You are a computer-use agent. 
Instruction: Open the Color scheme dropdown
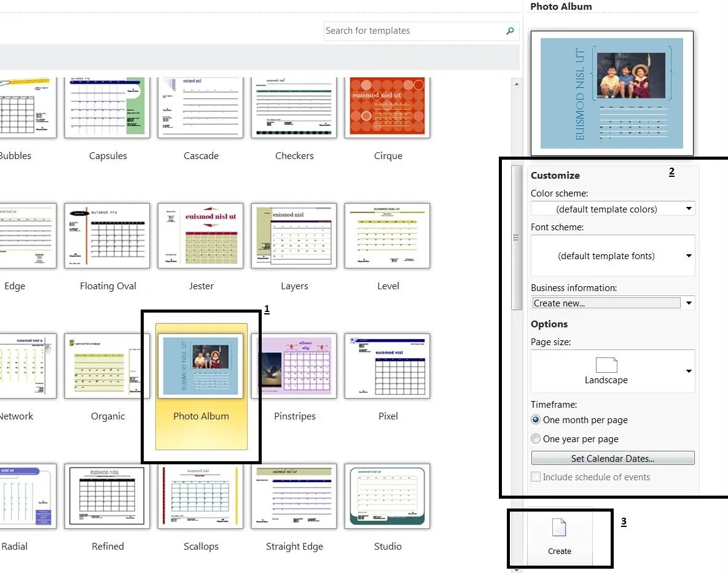tap(613, 209)
